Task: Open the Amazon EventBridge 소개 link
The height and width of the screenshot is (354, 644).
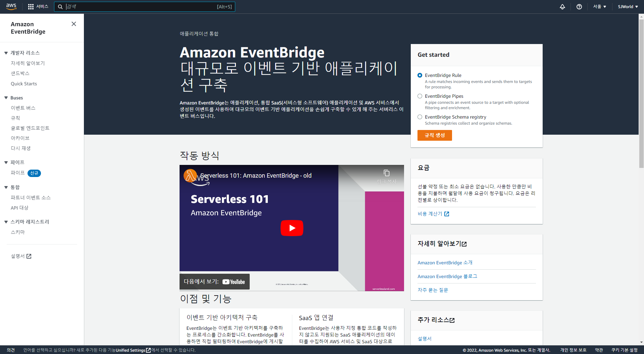Action: click(445, 263)
